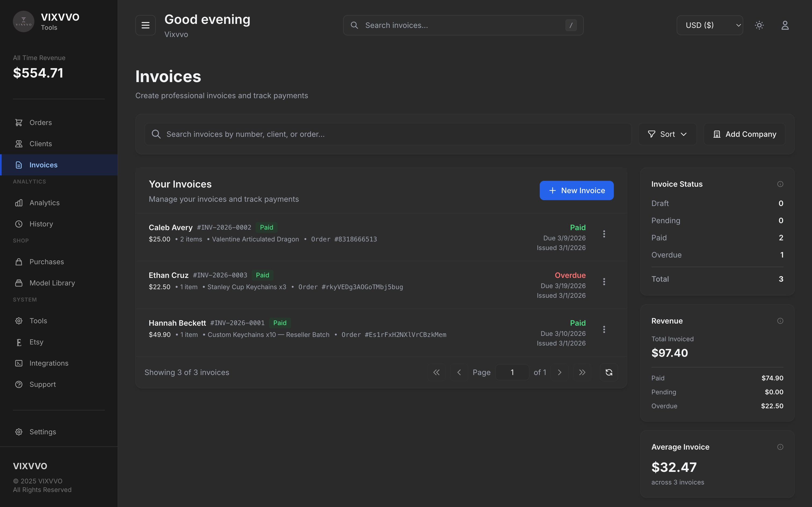The height and width of the screenshot is (507, 812).
Task: Open the USD ($) currency dropdown
Action: (x=710, y=25)
